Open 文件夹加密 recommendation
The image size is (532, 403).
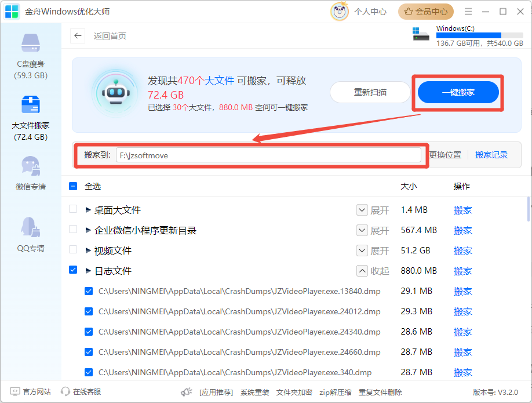[x=294, y=393]
